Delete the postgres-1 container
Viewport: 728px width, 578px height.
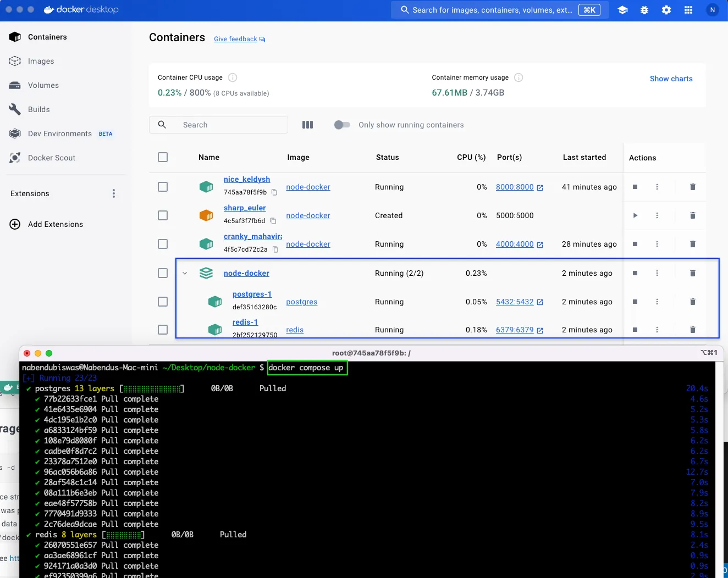pyautogui.click(x=693, y=302)
